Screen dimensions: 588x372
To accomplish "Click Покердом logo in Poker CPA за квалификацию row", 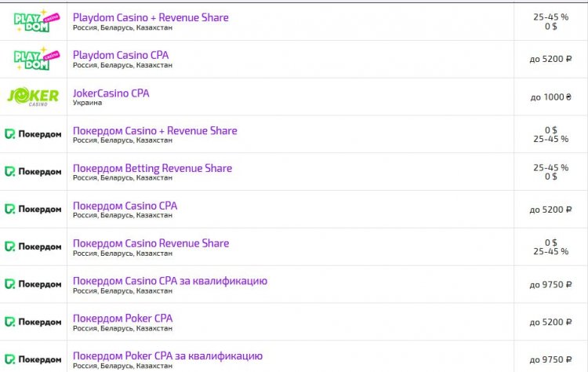I will [x=33, y=359].
